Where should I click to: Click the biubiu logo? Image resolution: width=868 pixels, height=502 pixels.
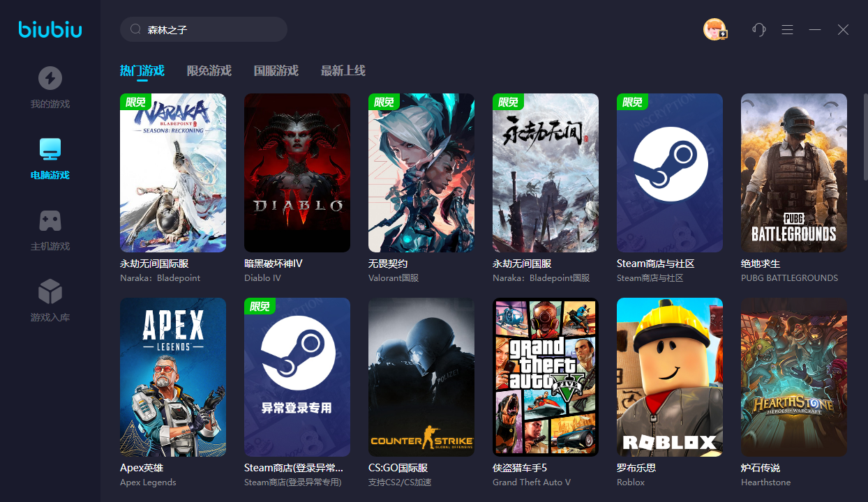[50, 29]
